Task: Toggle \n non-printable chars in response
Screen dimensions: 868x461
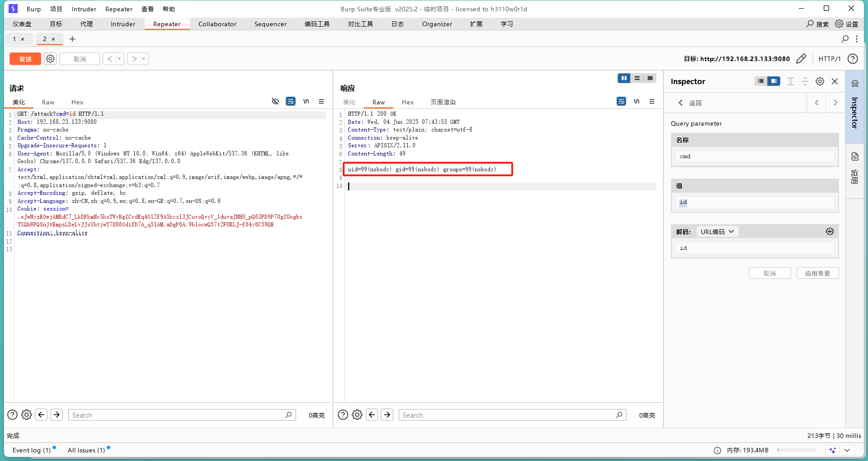Action: [637, 101]
